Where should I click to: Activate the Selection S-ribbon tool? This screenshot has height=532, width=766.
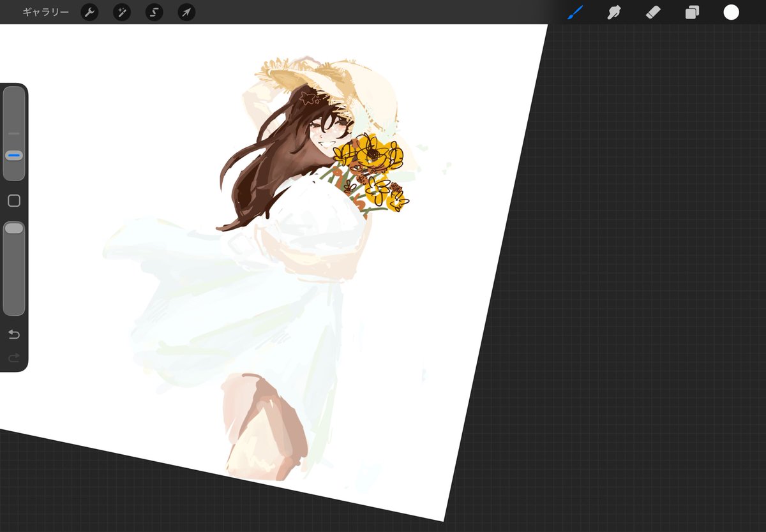click(x=154, y=12)
